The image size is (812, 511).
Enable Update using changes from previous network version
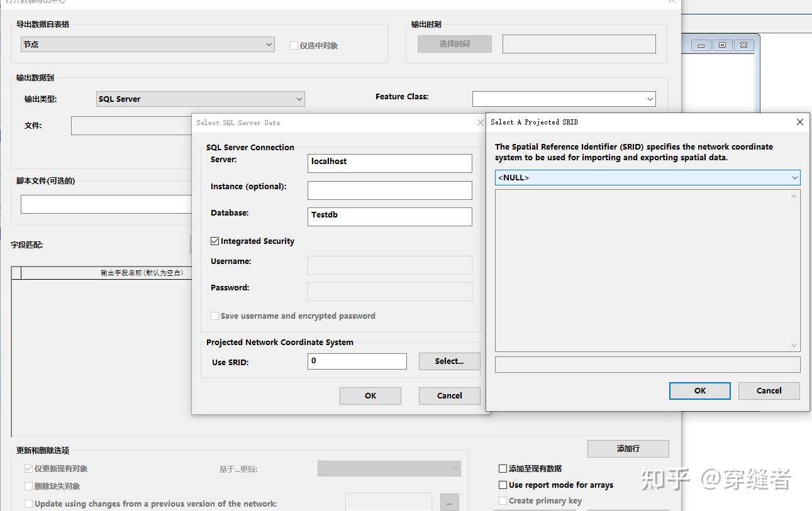[28, 503]
